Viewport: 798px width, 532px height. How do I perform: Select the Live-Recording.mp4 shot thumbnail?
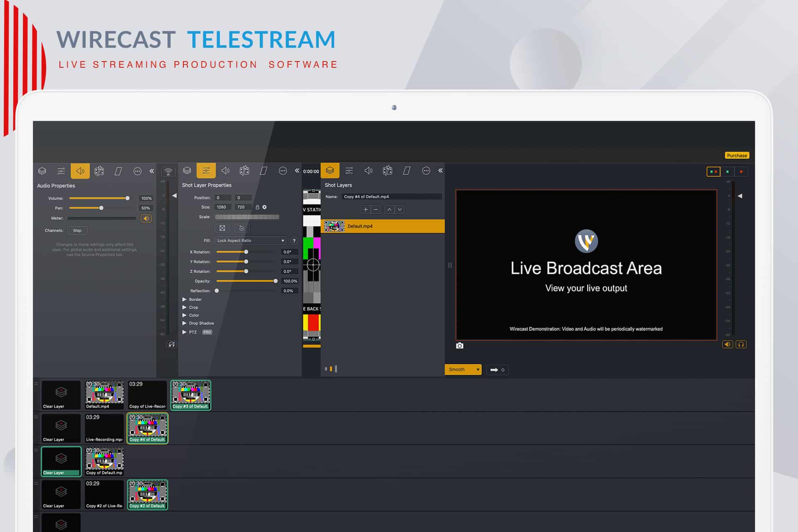(x=104, y=428)
